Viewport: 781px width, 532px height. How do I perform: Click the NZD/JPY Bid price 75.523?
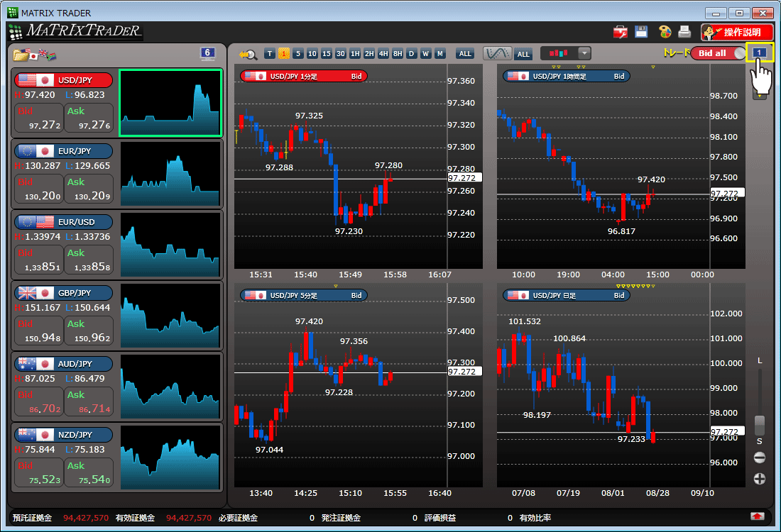tap(39, 473)
